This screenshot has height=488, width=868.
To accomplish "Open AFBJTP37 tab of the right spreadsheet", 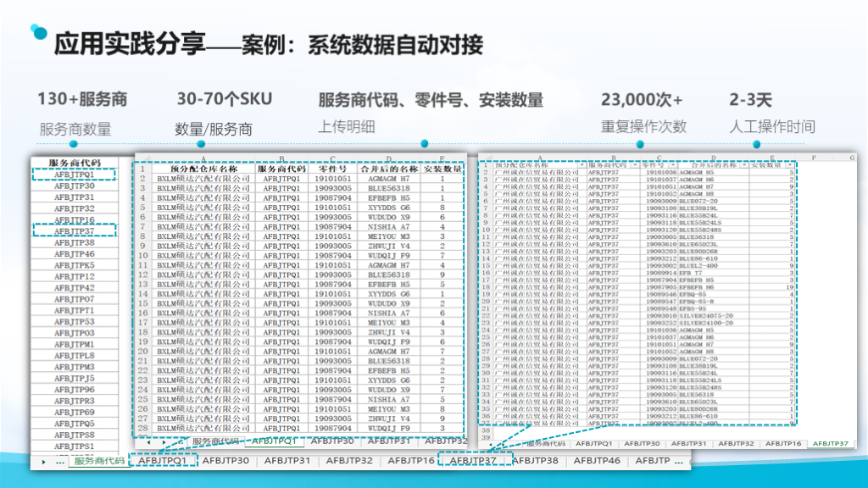I will click(x=831, y=444).
